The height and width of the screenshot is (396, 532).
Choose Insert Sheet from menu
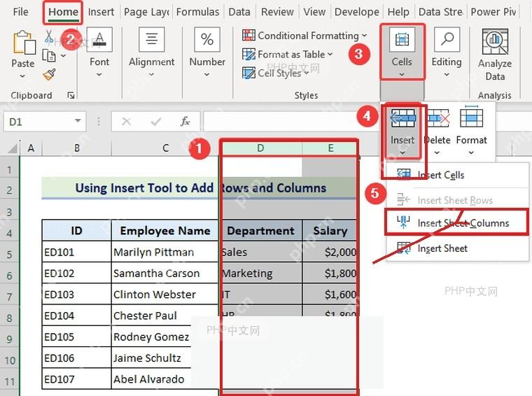(457, 248)
